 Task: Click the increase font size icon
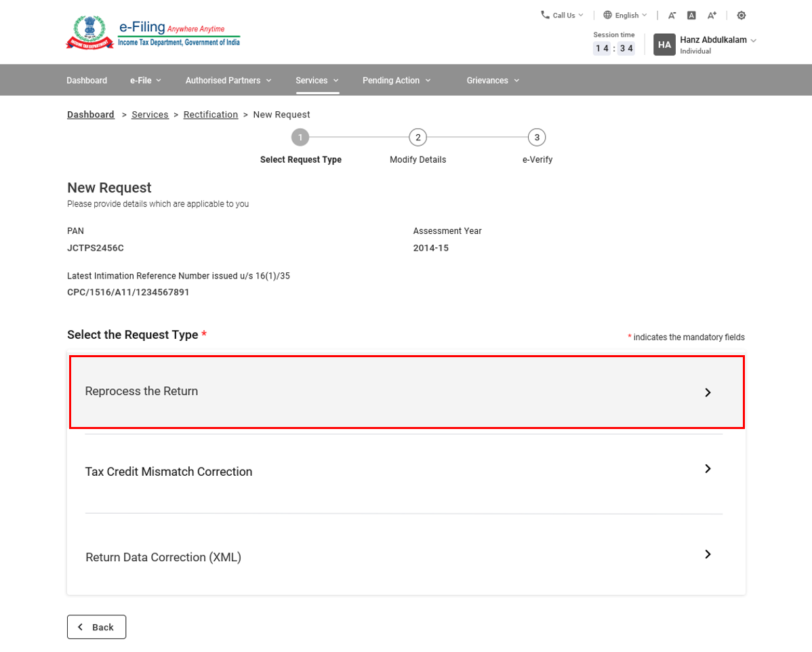[x=712, y=16]
